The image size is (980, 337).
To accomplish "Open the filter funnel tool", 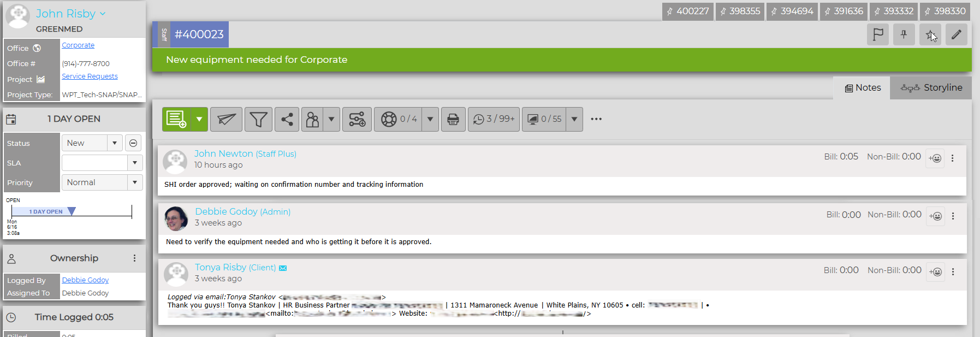I will click(259, 119).
